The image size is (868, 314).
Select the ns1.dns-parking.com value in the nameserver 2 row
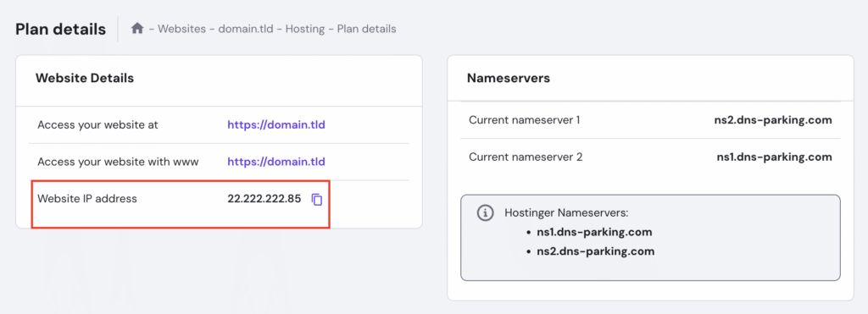click(774, 157)
